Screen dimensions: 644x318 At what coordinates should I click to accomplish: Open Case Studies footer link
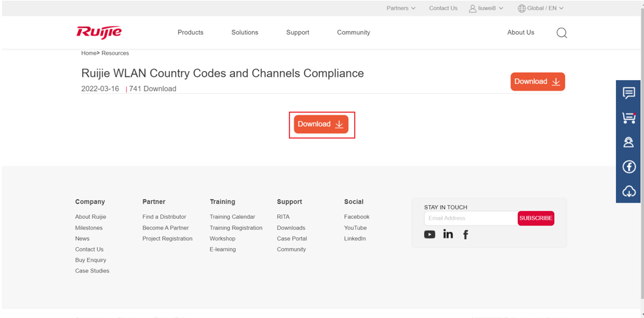92,270
